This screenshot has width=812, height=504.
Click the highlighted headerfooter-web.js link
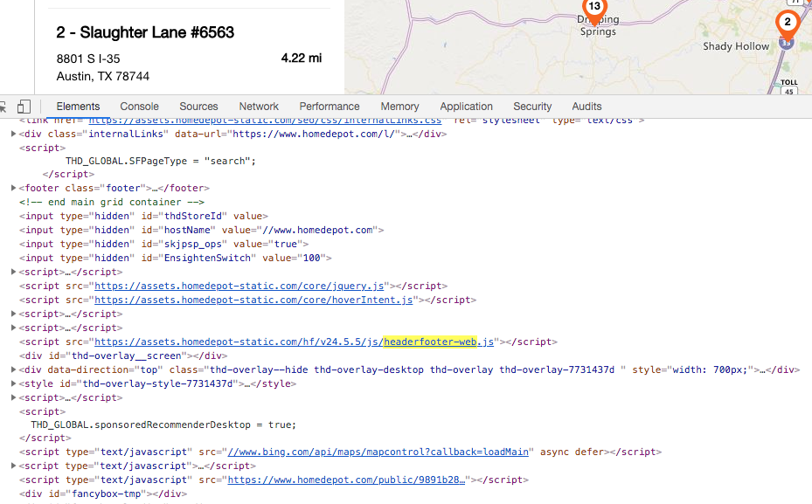point(439,342)
